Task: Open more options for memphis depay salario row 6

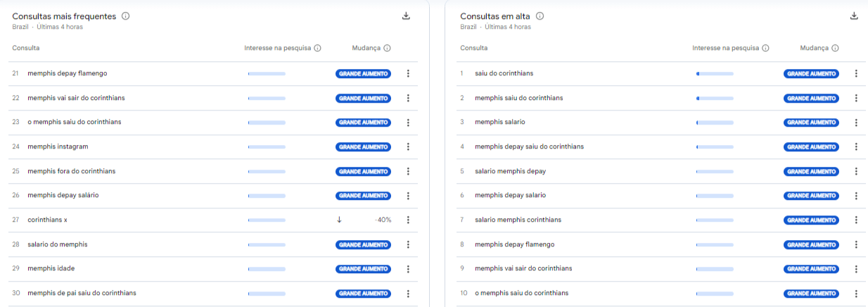Action: [x=856, y=196]
